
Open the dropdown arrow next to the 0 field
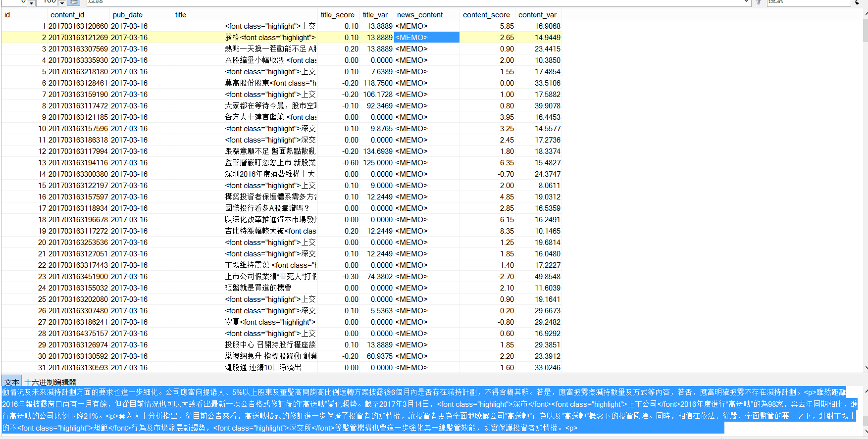31,3
